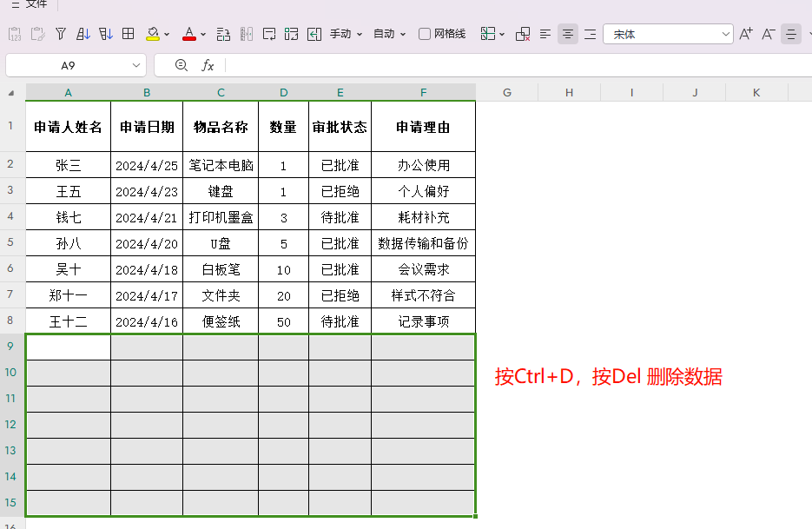This screenshot has height=529, width=812.
Task: Increase font size with A+ icon
Action: (746, 34)
